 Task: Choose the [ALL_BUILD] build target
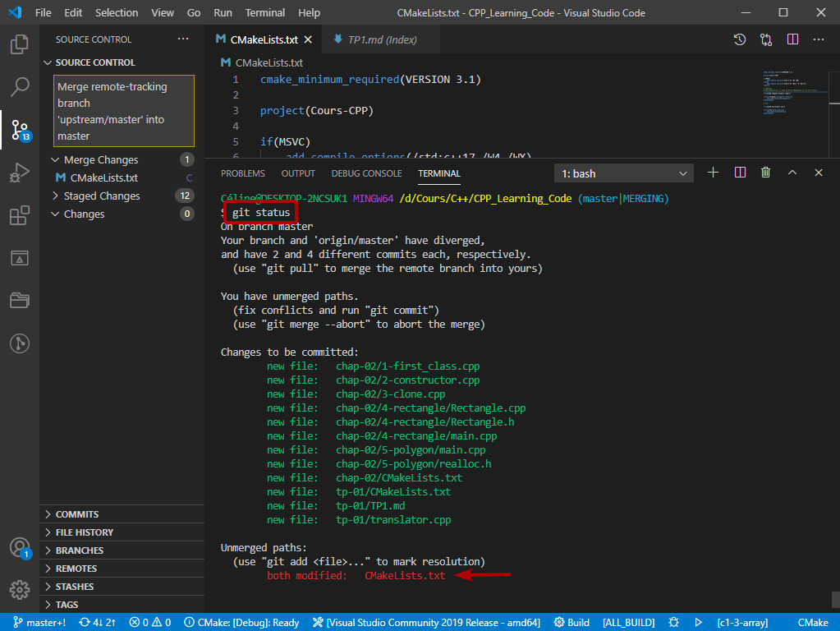(628, 623)
